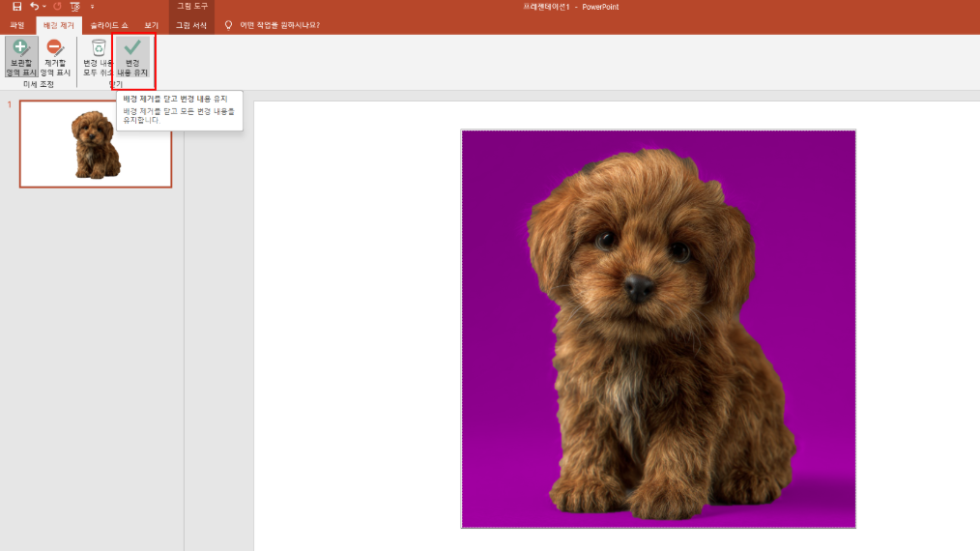Undo the last action
This screenshot has height=551, width=980.
point(34,6)
